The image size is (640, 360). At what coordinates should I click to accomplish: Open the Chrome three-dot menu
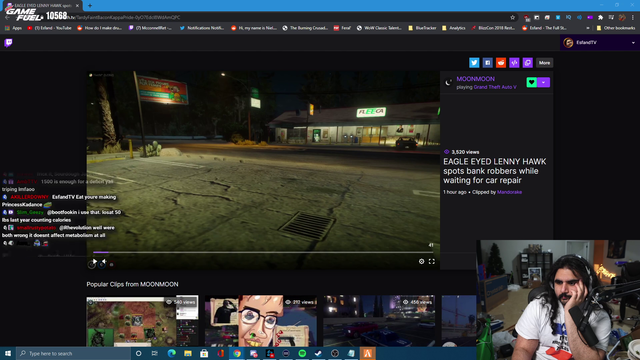(633, 17)
